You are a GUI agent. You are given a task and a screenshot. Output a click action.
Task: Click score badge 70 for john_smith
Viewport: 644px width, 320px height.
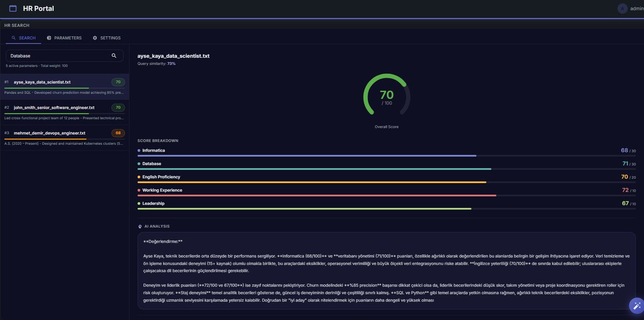(x=118, y=107)
